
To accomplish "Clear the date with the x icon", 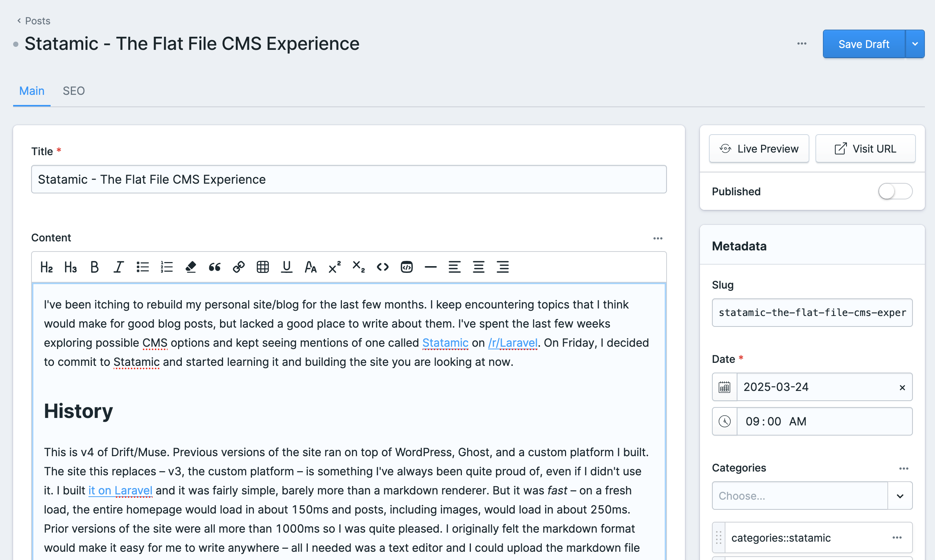I will click(x=902, y=388).
